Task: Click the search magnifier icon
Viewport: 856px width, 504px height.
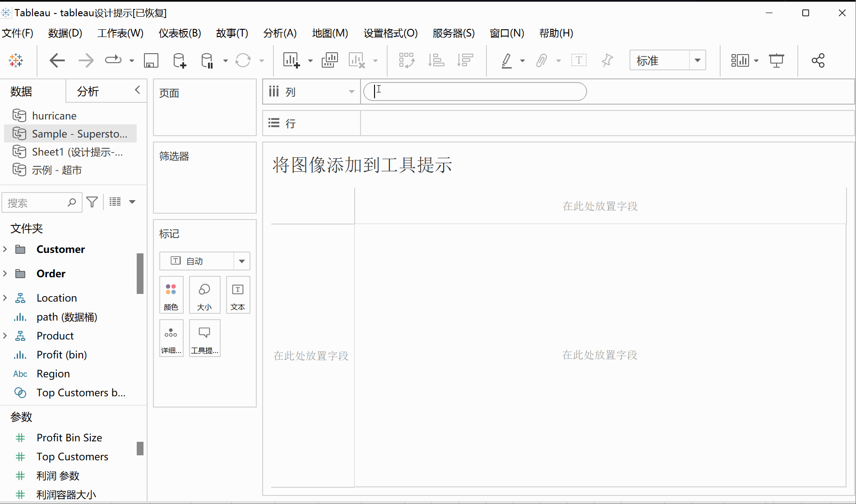Action: coord(72,202)
